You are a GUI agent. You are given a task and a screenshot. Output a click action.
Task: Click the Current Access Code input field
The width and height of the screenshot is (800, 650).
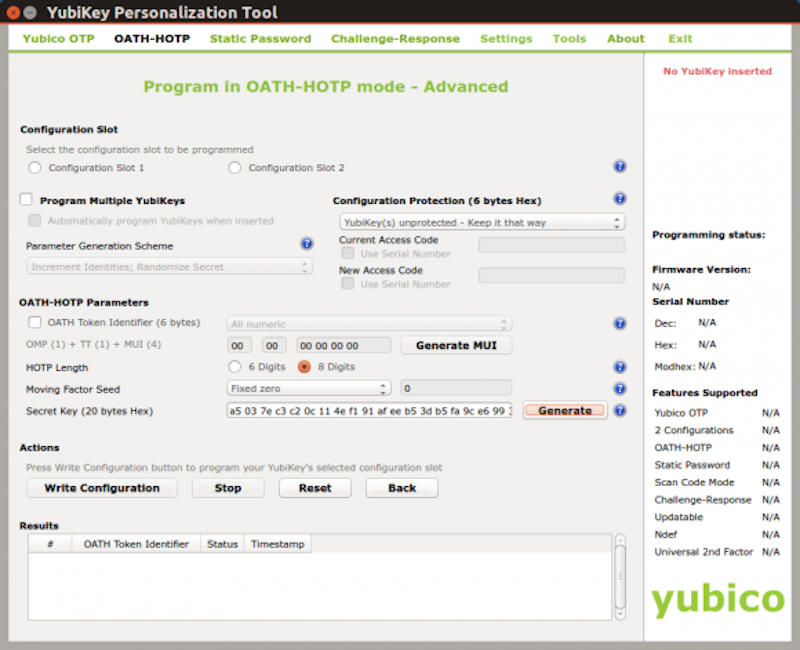pyautogui.click(x=552, y=245)
